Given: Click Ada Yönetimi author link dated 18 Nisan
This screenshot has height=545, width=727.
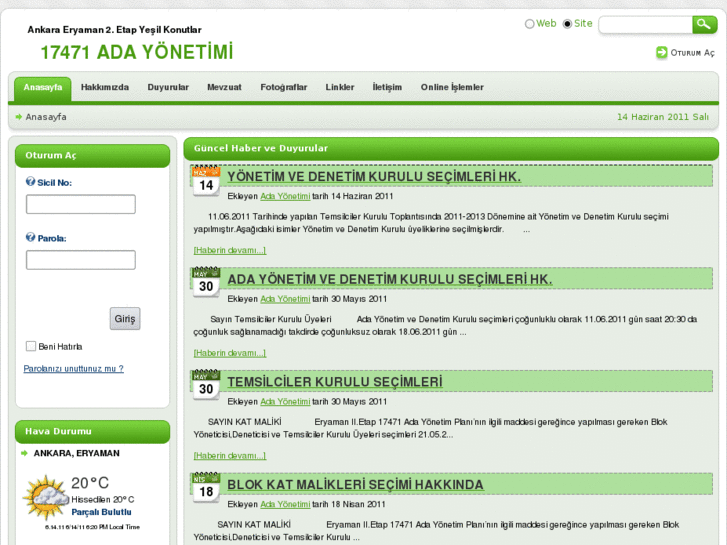Looking at the screenshot, I should pyautogui.click(x=285, y=504).
